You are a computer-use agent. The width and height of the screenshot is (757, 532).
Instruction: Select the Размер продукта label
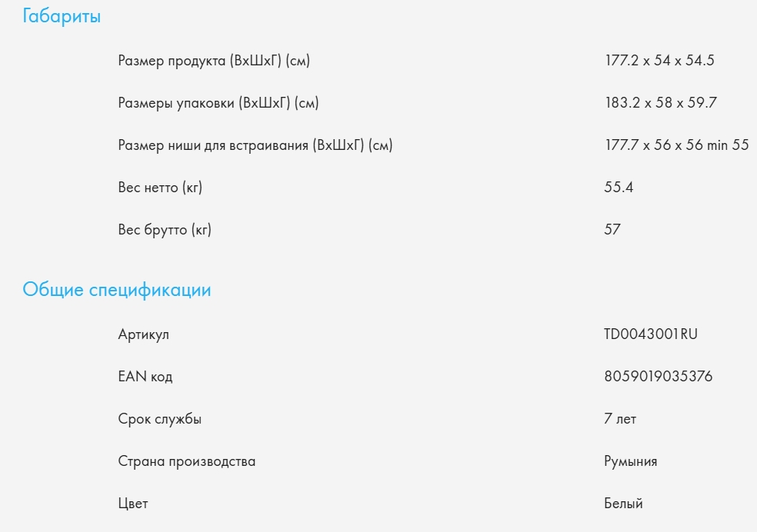pos(214,61)
